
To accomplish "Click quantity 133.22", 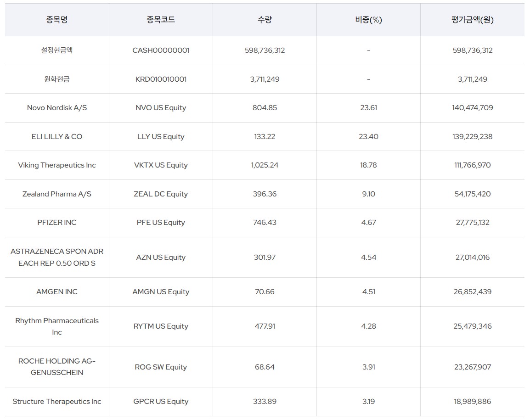I will pos(265,136).
